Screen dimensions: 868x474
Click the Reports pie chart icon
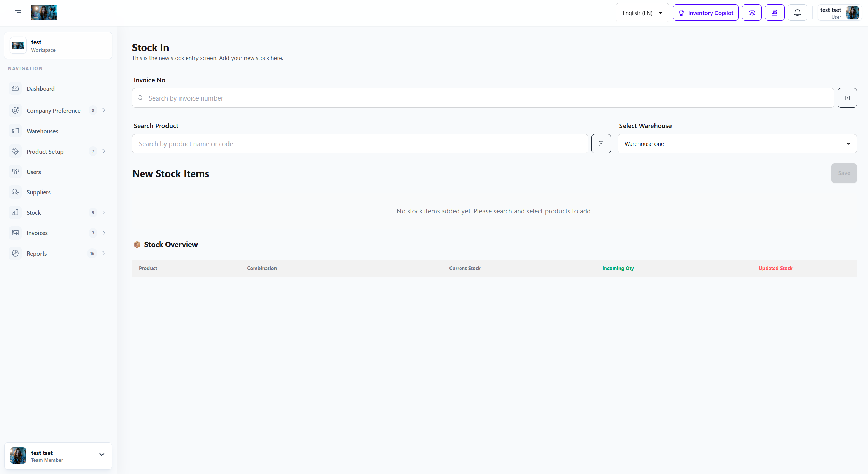pyautogui.click(x=15, y=253)
